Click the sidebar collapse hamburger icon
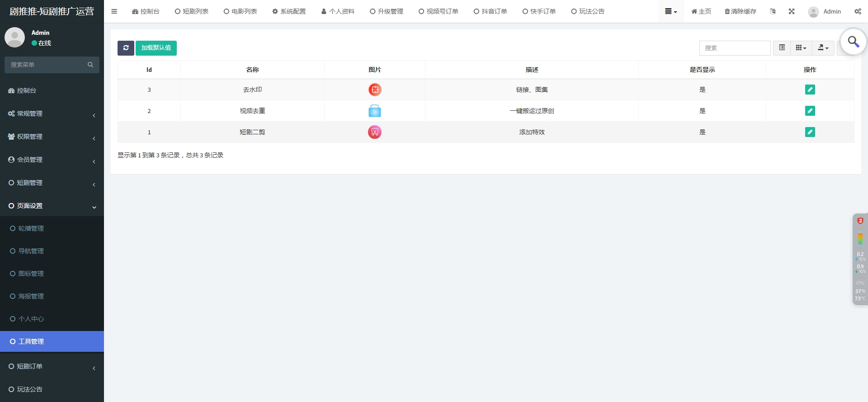The width and height of the screenshot is (868, 402). coord(114,11)
